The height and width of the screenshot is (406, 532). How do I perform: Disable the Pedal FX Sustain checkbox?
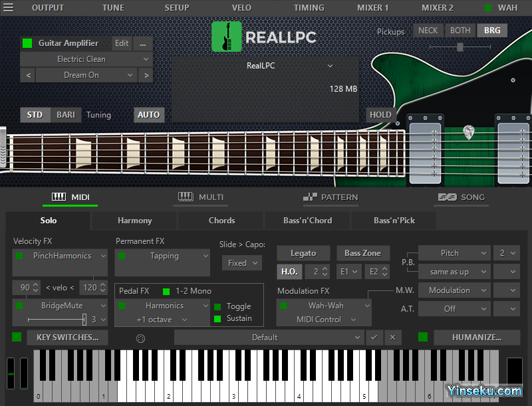coord(217,319)
